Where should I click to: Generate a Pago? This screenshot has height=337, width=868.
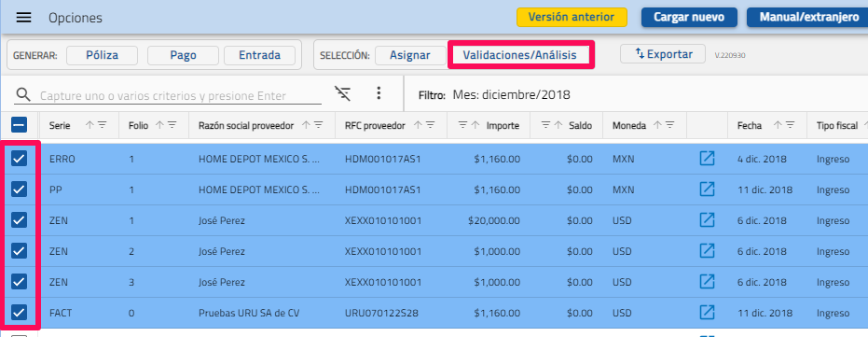point(184,55)
